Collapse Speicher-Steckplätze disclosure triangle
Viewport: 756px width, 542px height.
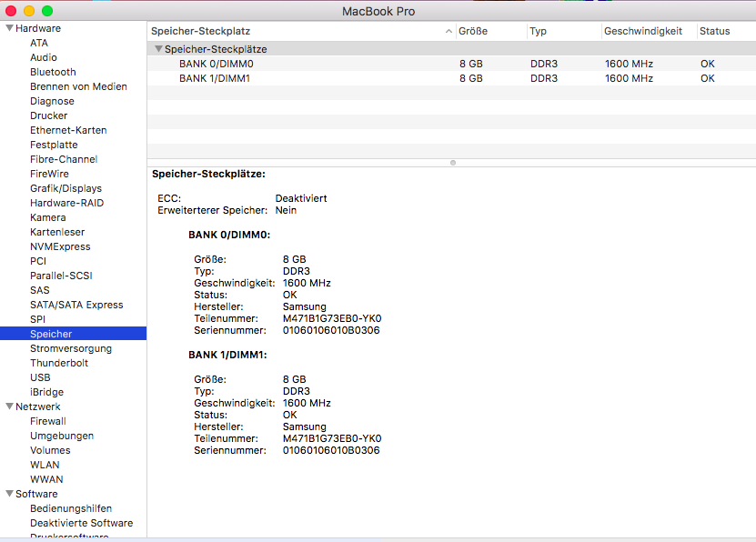tap(158, 49)
